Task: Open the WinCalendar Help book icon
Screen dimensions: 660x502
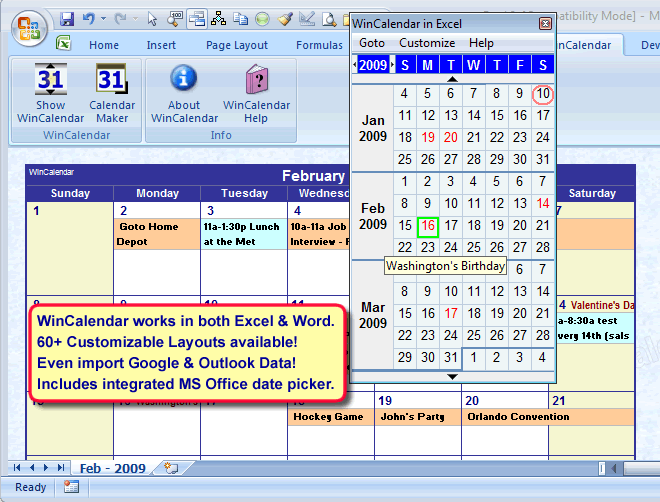Action: [256, 79]
